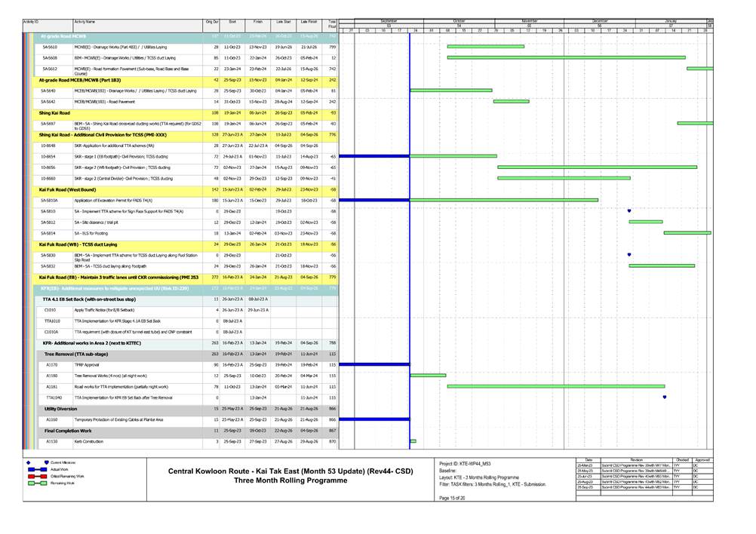The height and width of the screenshot is (534, 756).
Task: Click the Remaining Work green legend bar
Action: 37,484
